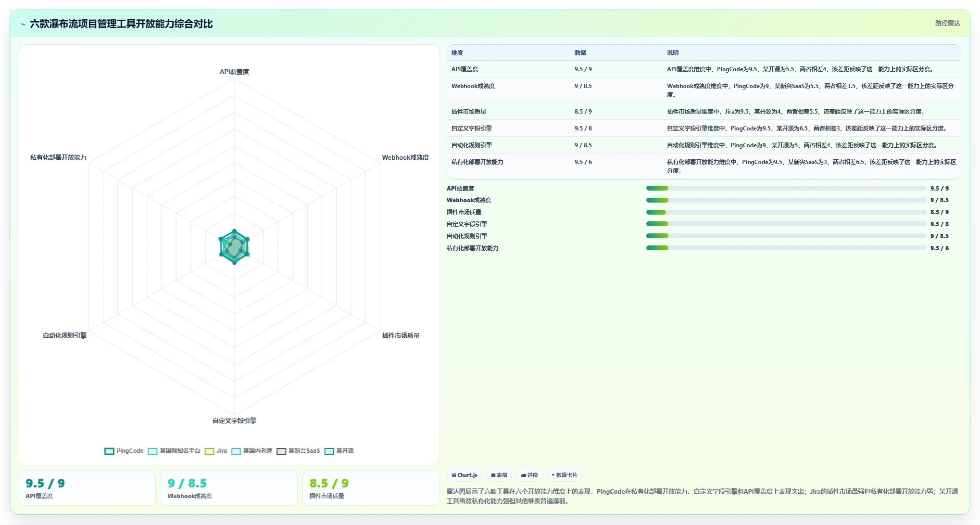Click the 9.5 / 8 value in table

(x=583, y=128)
